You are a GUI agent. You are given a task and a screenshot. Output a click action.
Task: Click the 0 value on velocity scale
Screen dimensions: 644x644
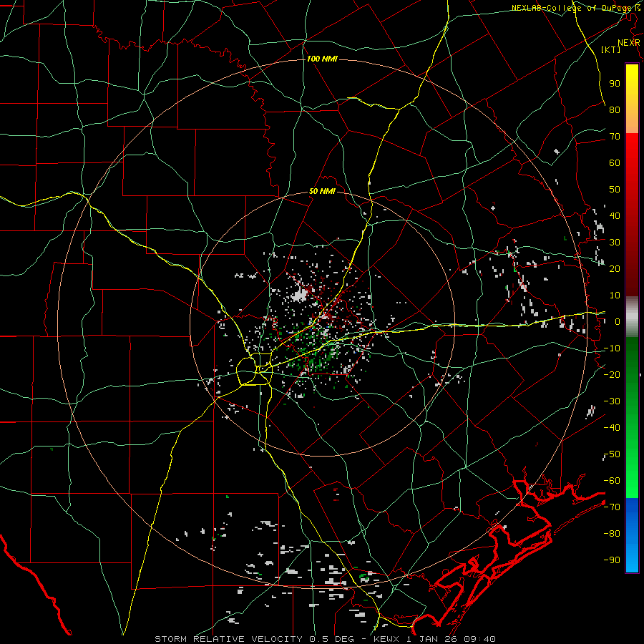click(x=618, y=321)
